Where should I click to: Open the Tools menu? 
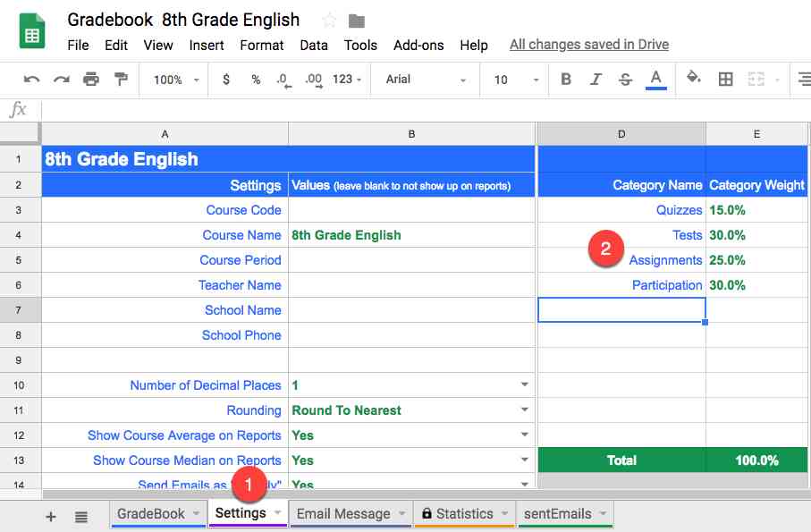coord(360,45)
